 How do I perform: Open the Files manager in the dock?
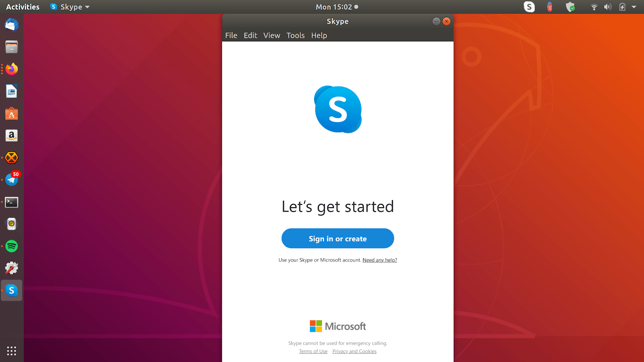tap(11, 47)
